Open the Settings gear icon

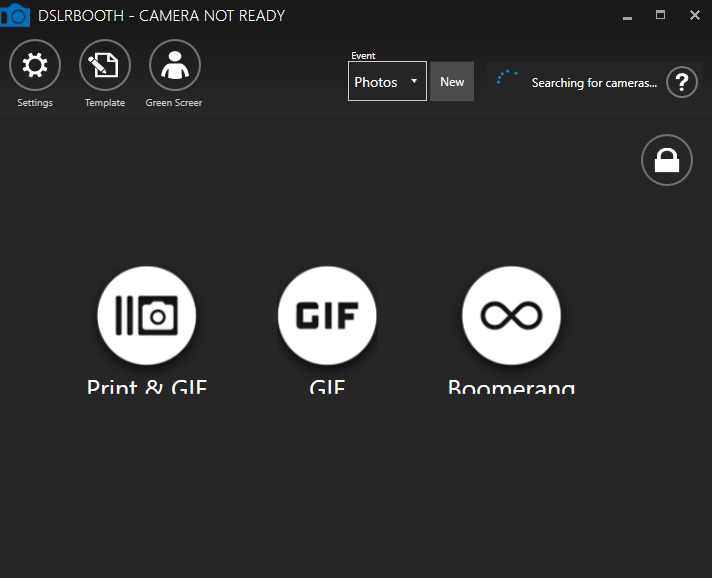pos(35,66)
